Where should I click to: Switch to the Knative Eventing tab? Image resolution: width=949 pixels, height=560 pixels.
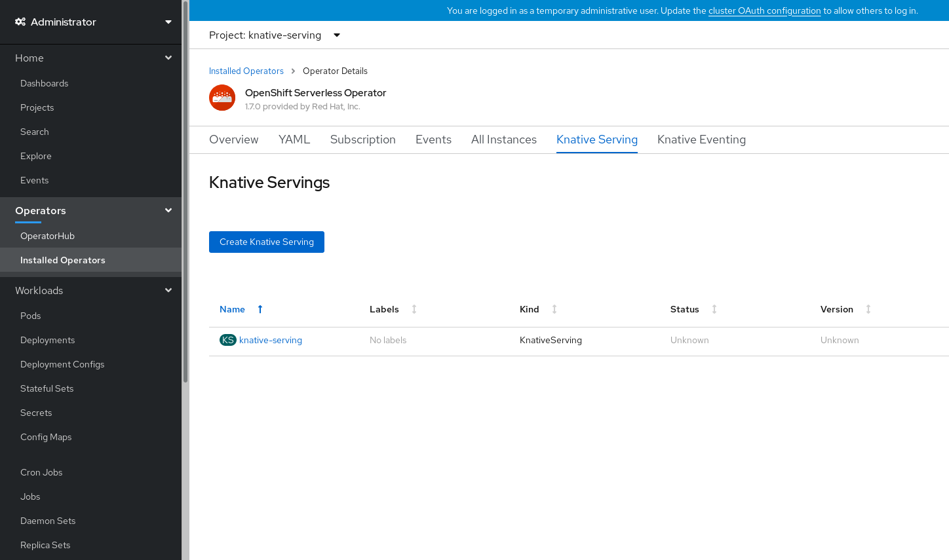701,140
